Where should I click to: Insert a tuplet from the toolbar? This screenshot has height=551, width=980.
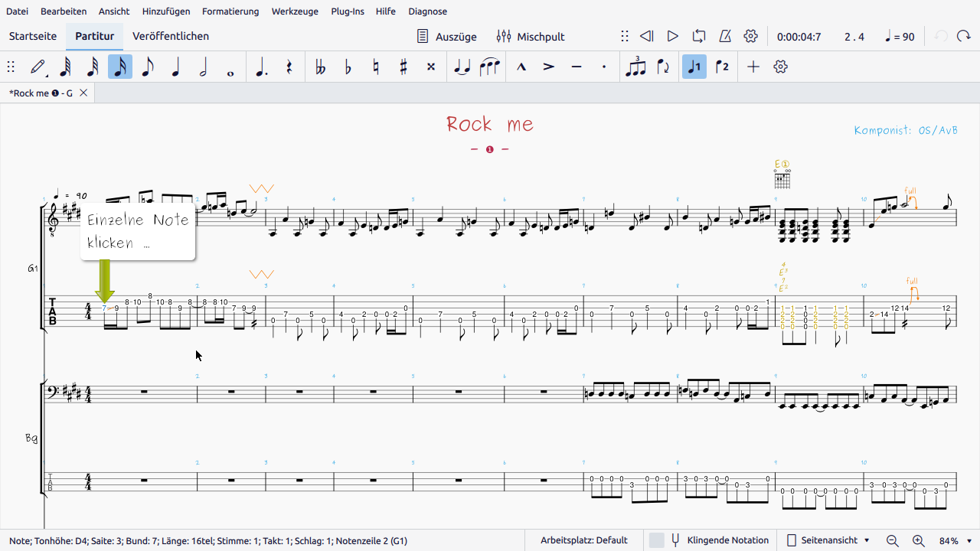coord(635,67)
